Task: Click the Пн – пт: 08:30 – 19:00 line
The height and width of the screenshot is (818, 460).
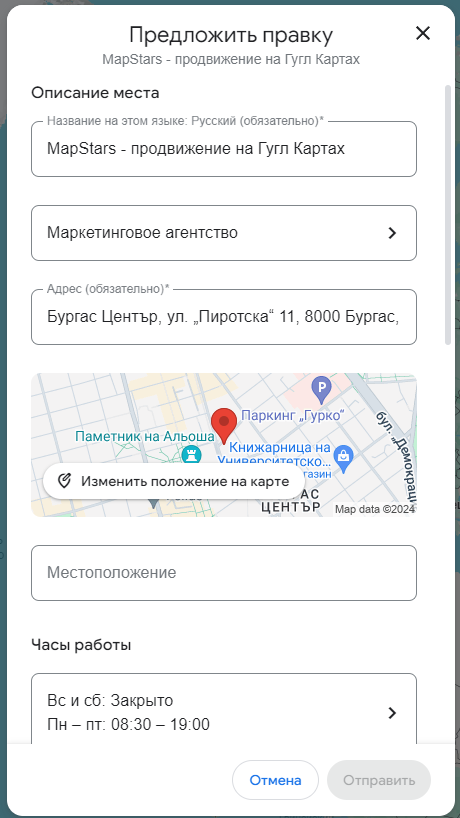Action: [128, 725]
